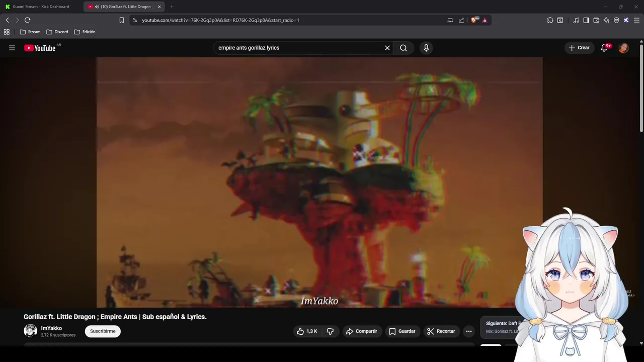Like the video (1,3 K)
Viewport: 644px width, 362px height.
pos(307,331)
